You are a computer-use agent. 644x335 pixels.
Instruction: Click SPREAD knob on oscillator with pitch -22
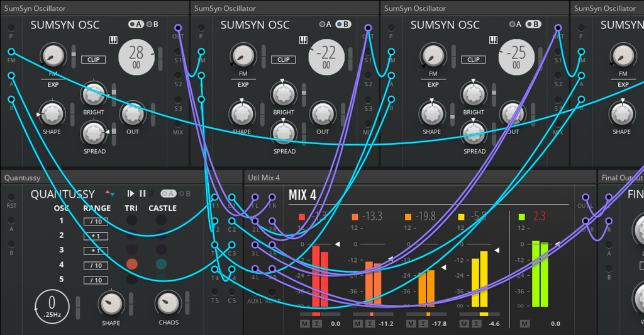[x=284, y=133]
